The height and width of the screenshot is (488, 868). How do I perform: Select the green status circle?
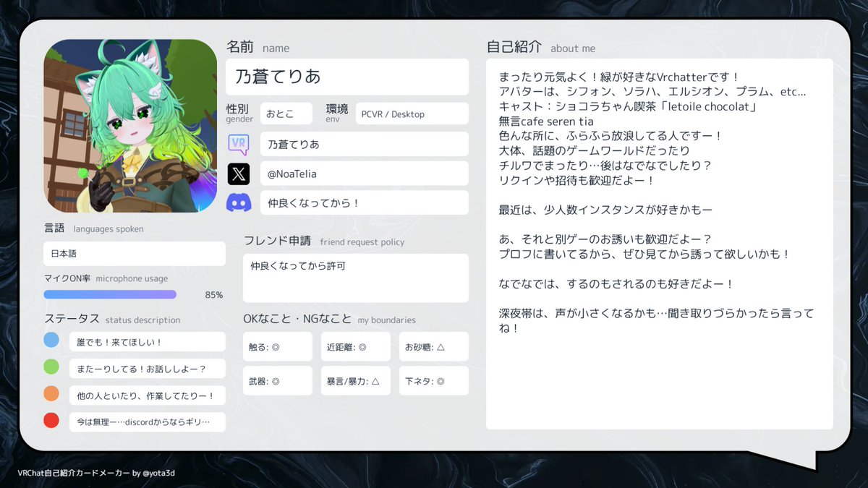[51, 367]
